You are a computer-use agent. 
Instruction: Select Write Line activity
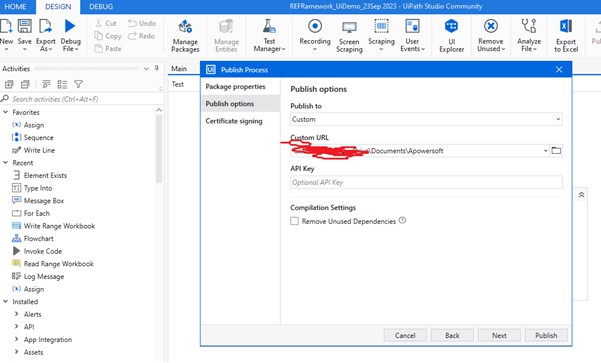point(34,150)
